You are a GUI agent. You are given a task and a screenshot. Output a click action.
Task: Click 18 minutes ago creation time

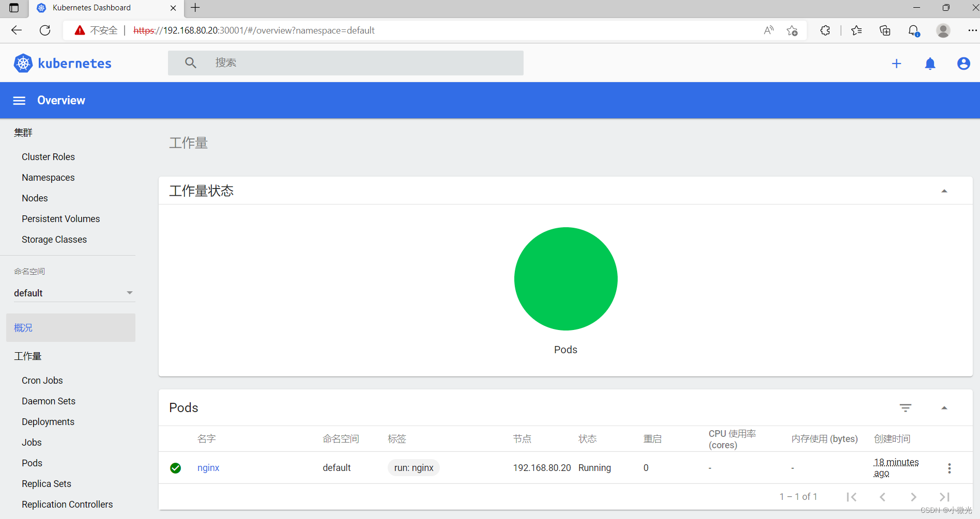coord(896,468)
